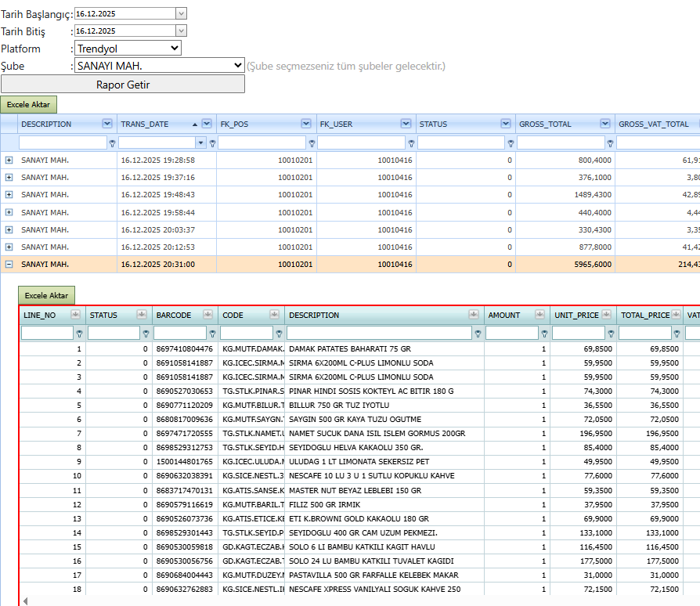Click funnel icon beside FK_USER filter box
This screenshot has height=606, width=700.
click(411, 143)
